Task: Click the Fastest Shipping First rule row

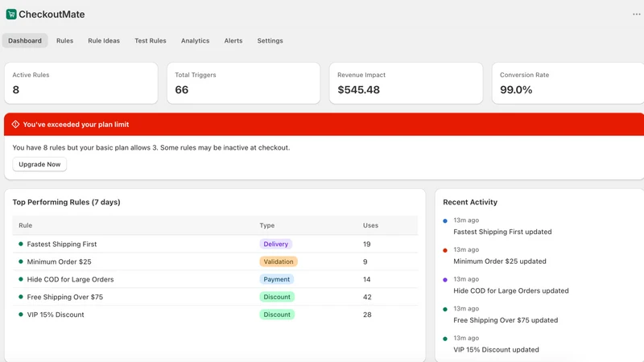Action: (x=215, y=245)
